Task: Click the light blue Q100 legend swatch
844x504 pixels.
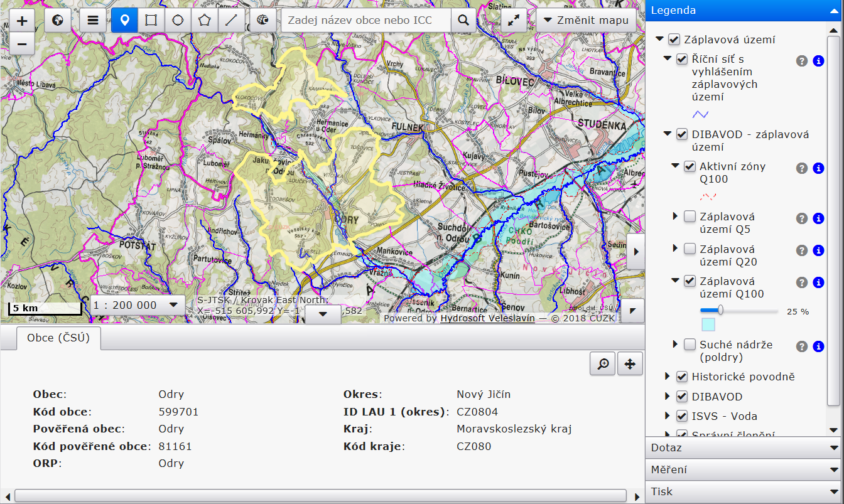Action: pyautogui.click(x=708, y=324)
